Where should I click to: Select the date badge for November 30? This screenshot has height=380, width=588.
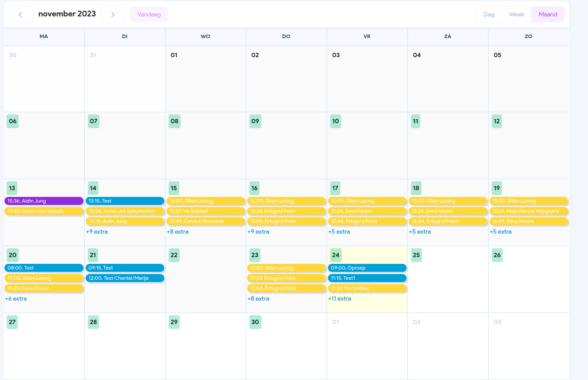[255, 322]
